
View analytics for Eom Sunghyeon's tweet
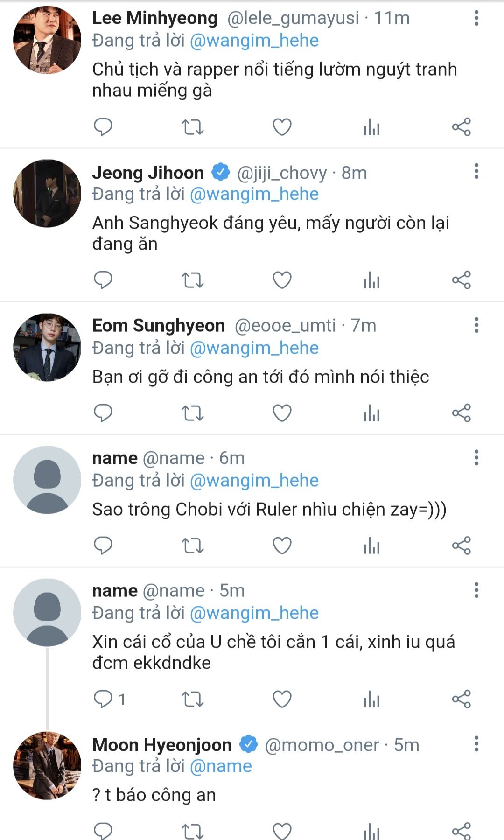coord(371,413)
